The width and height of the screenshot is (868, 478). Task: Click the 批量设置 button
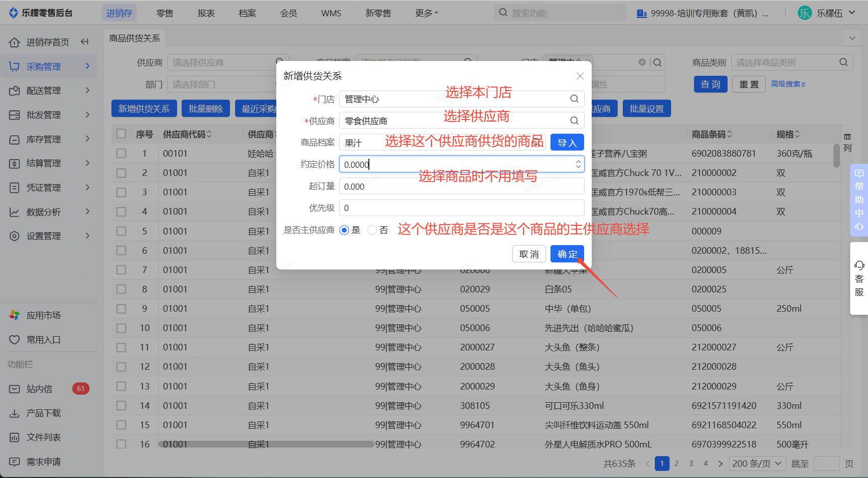[x=647, y=108]
